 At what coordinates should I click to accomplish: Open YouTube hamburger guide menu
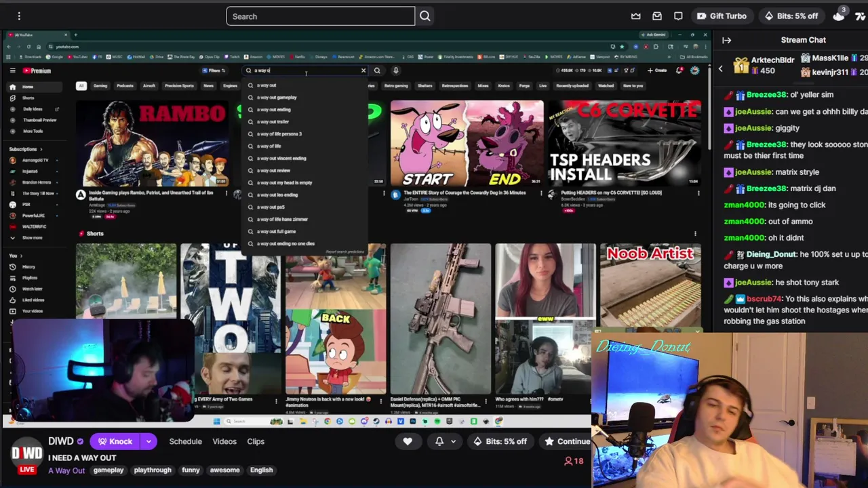(12, 70)
